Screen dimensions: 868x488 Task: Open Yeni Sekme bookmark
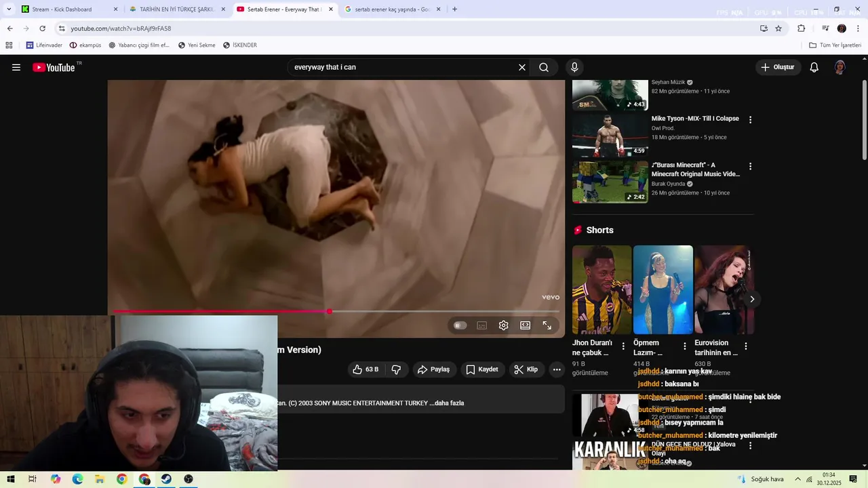pos(197,45)
